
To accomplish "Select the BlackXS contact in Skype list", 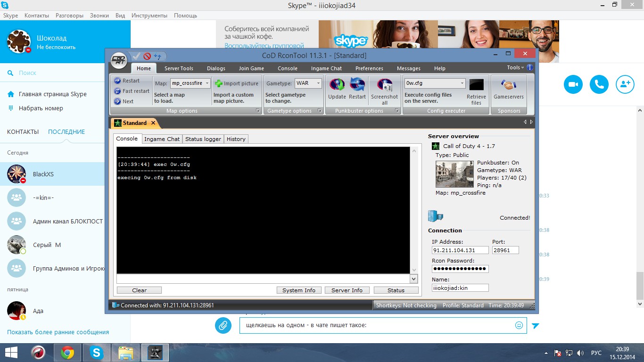I will [x=52, y=174].
